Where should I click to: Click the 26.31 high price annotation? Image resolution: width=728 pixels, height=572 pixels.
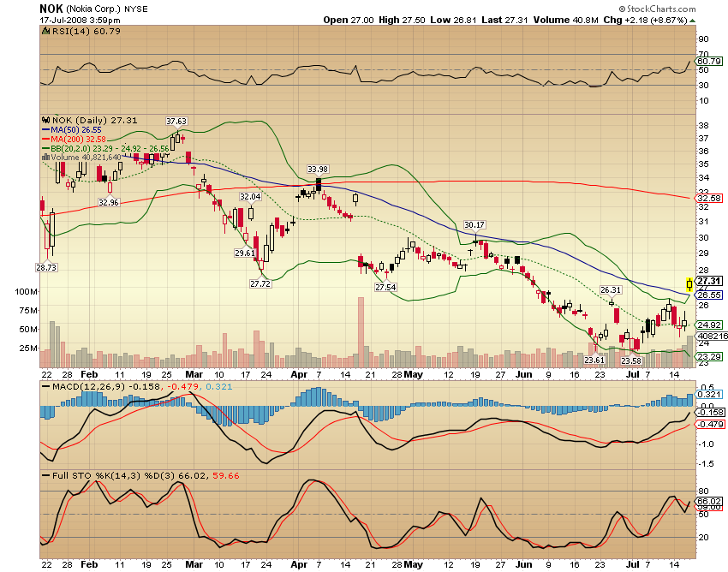tap(611, 289)
